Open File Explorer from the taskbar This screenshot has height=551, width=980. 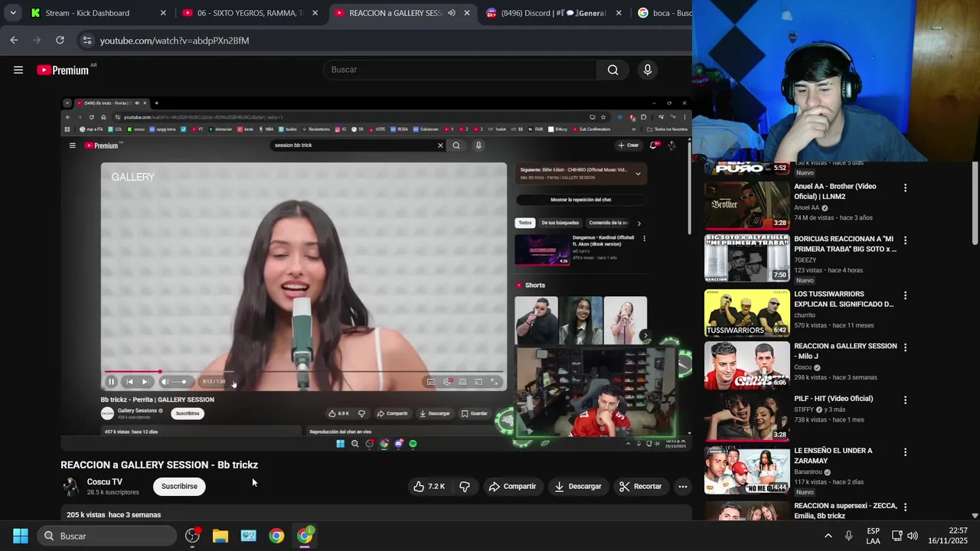click(220, 536)
